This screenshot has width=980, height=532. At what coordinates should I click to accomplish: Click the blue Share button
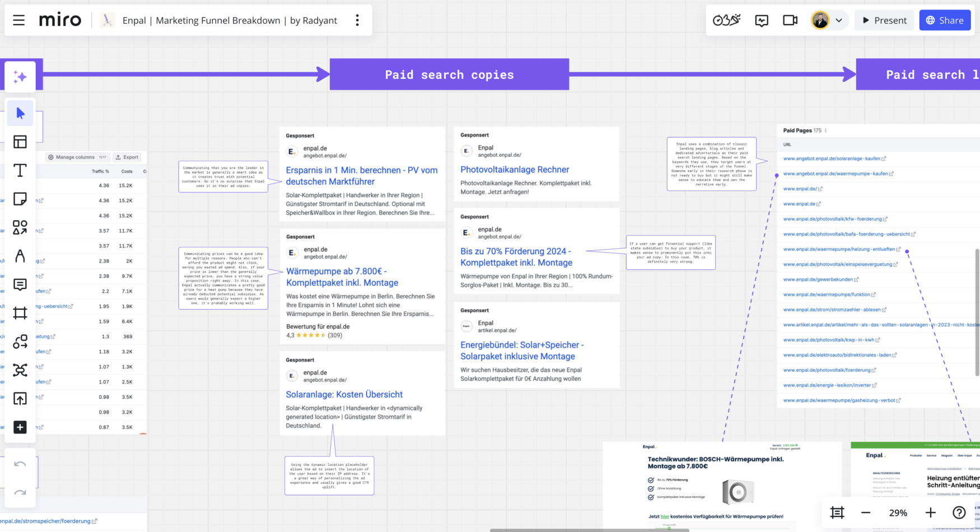[x=945, y=20]
